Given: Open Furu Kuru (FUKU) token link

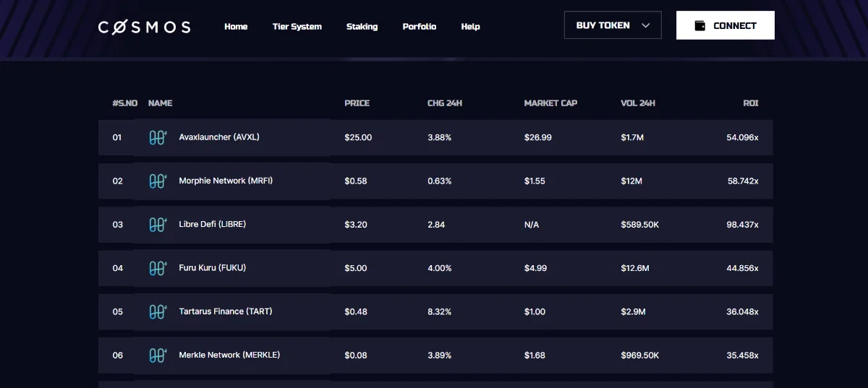Looking at the screenshot, I should pyautogui.click(x=213, y=268).
